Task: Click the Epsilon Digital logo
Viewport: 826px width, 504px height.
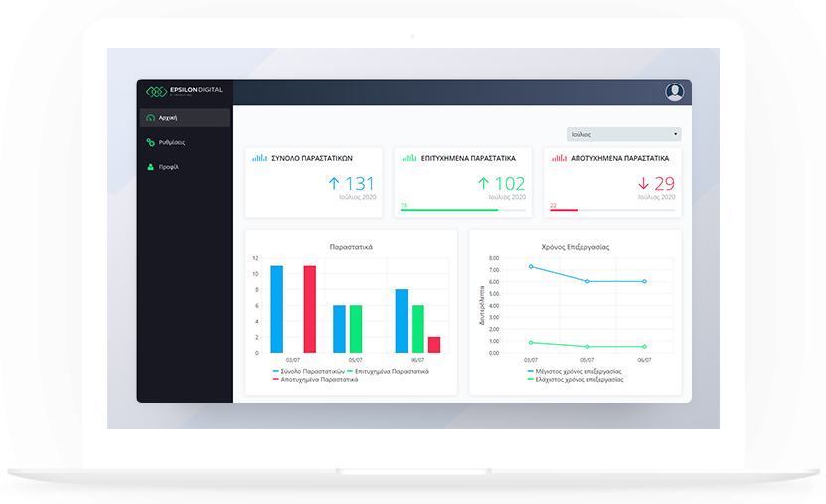Action: pos(184,91)
